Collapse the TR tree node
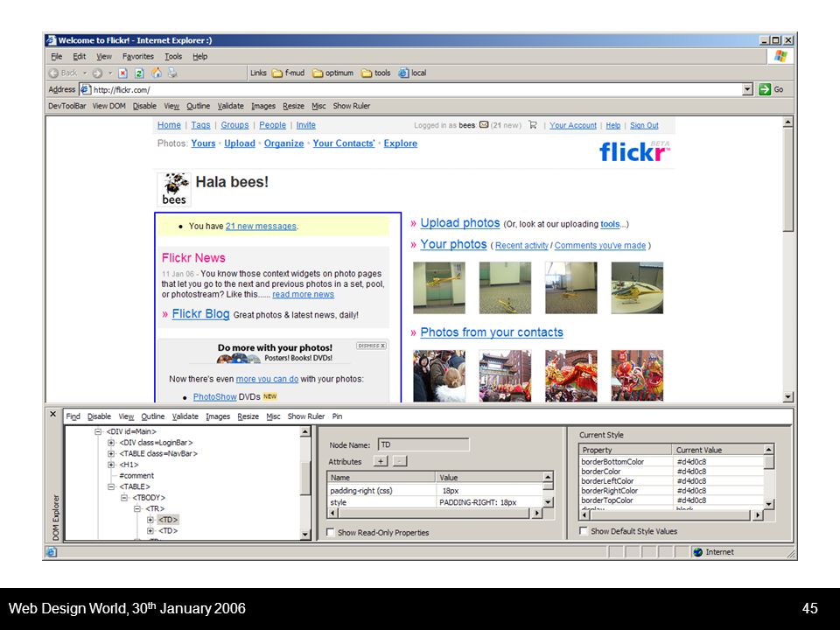The width and height of the screenshot is (840, 630). click(x=137, y=509)
